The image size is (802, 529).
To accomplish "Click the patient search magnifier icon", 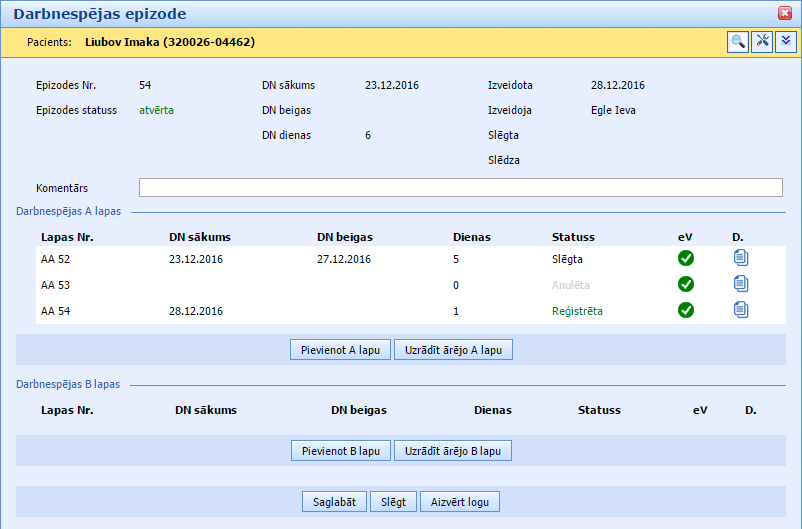I will (x=737, y=42).
